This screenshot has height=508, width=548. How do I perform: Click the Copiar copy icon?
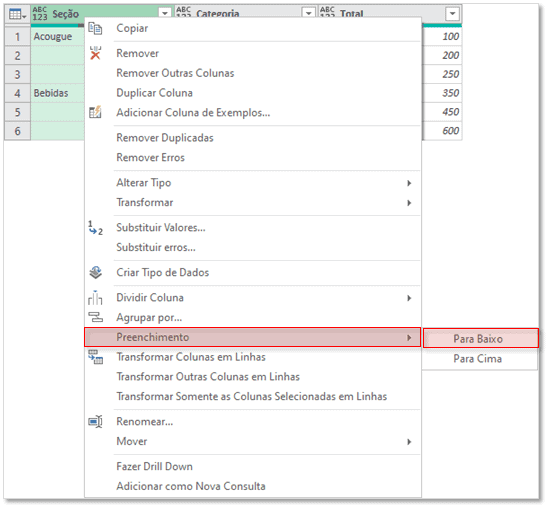95,28
